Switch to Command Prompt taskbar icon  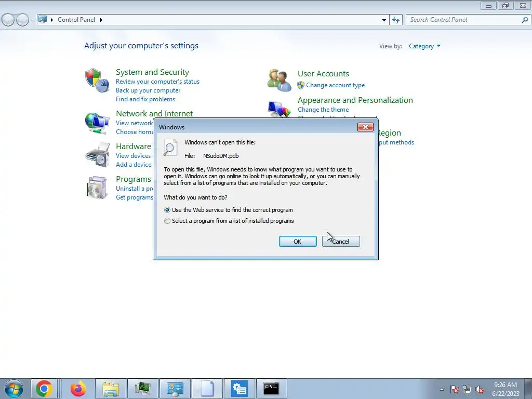click(x=271, y=389)
